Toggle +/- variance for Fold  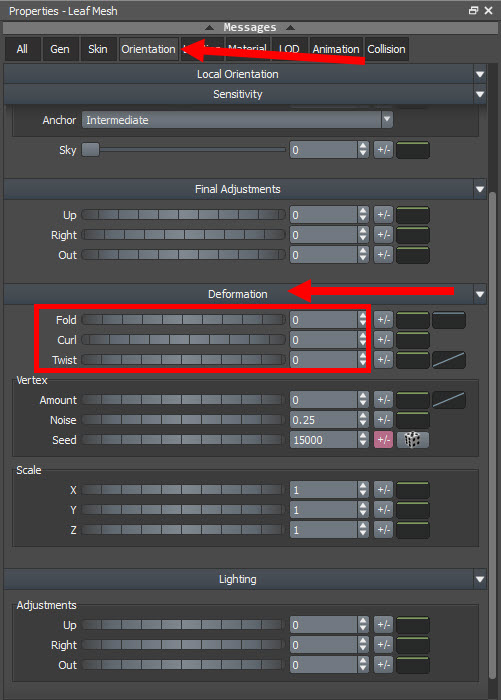[383, 320]
